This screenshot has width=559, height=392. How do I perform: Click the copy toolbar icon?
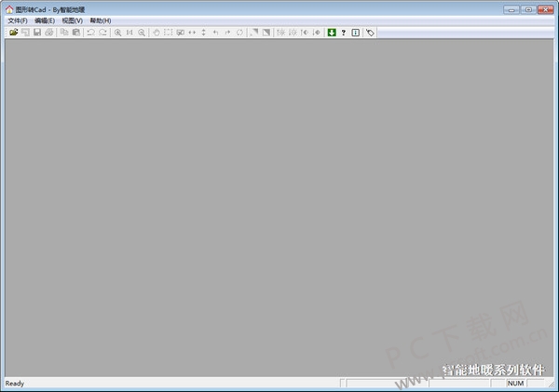click(x=64, y=33)
